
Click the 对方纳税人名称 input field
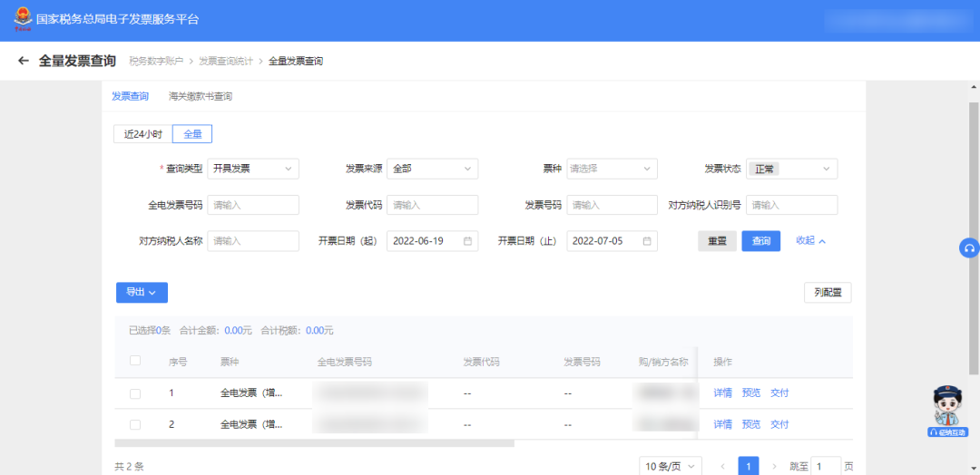253,241
